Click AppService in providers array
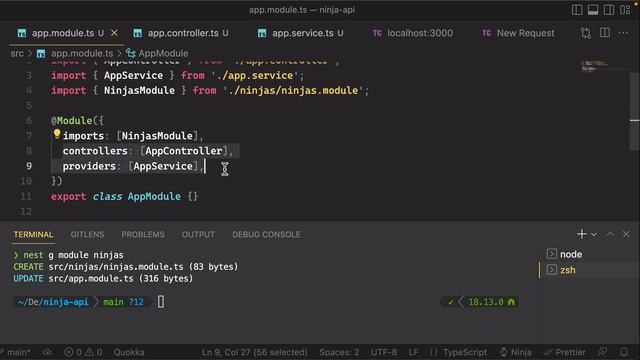Screen dimensions: 640x360 click(163, 167)
